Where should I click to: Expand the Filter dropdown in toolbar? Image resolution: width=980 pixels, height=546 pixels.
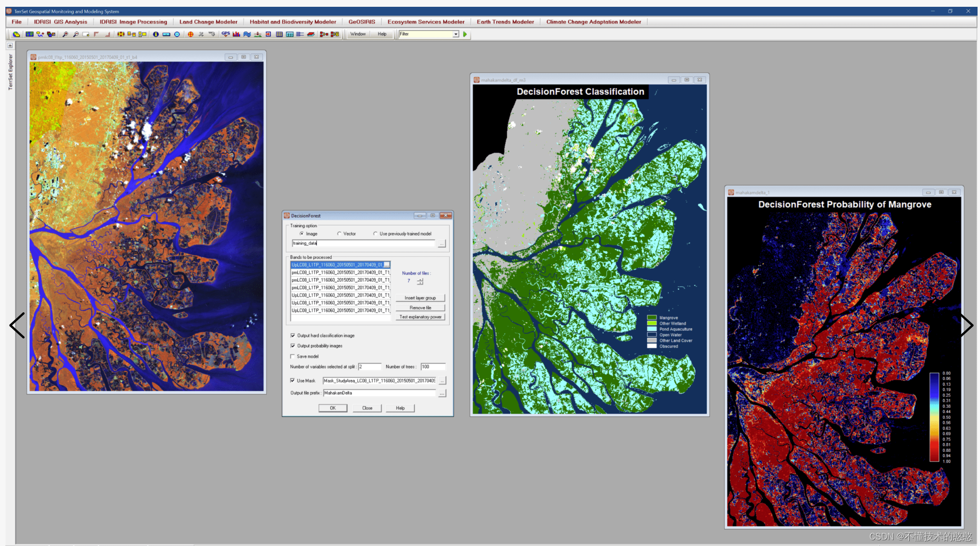click(x=456, y=34)
